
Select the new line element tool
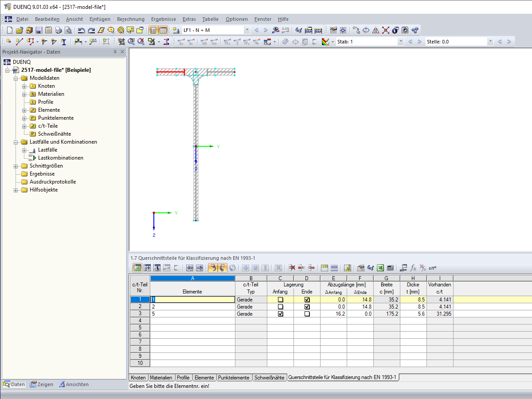point(19,42)
